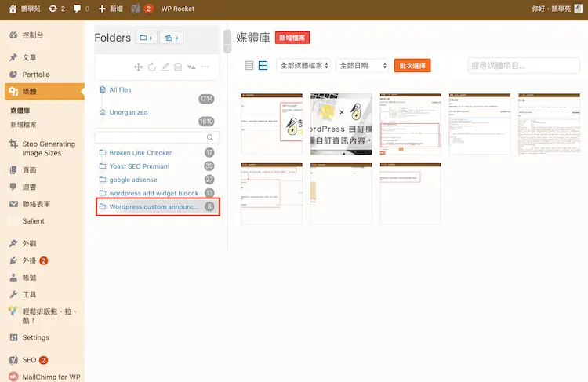The image size is (588, 382).
Task: Open the folder toolbar more options dots
Action: 205,67
